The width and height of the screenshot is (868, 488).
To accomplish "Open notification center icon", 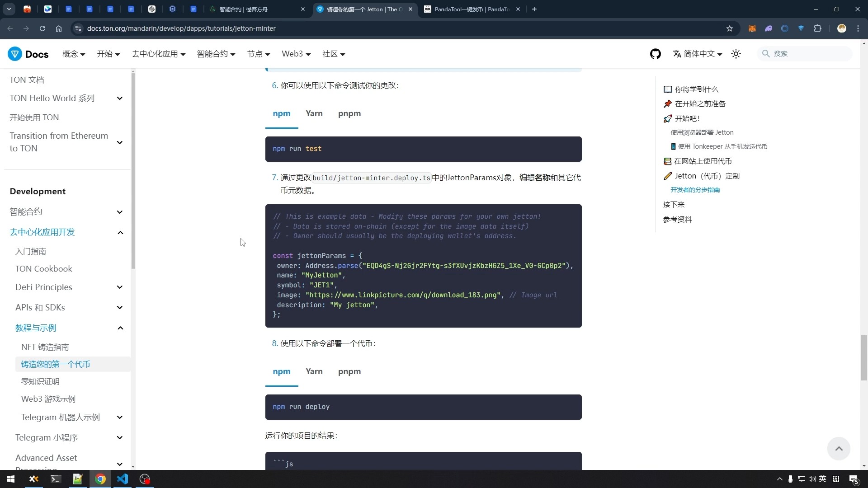I will coord(854,479).
